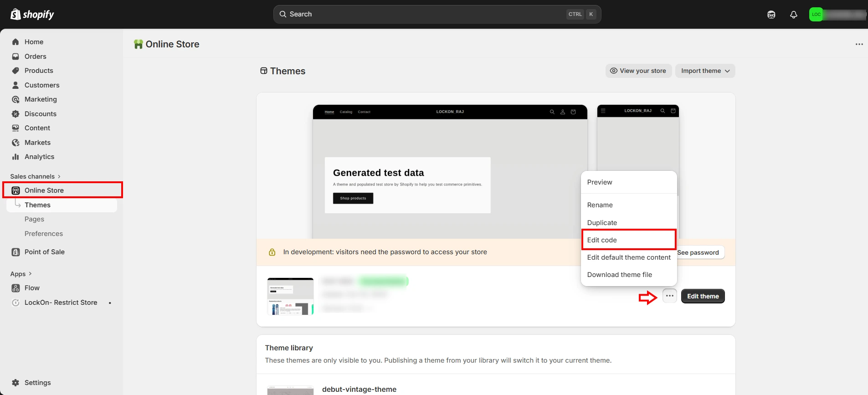Open the notifications bell

[794, 15]
